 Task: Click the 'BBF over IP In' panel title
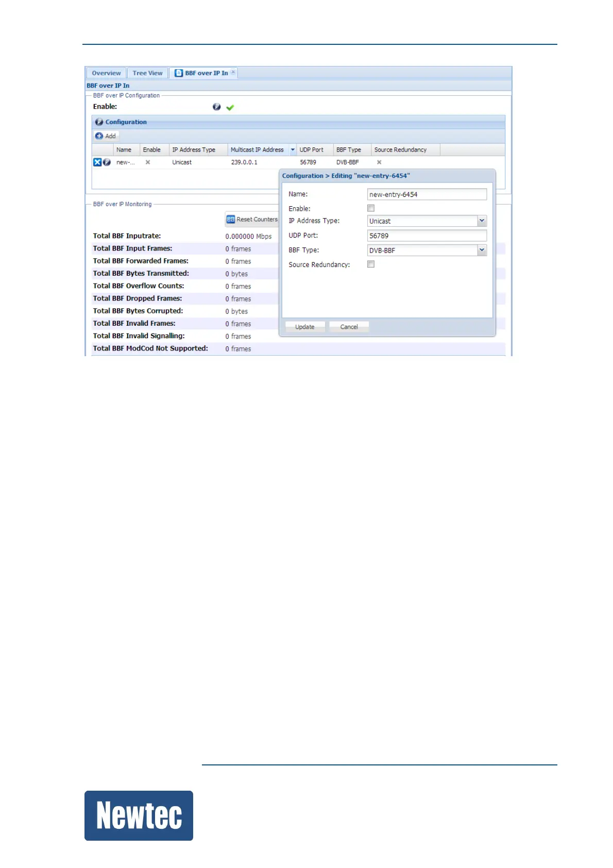pos(108,86)
